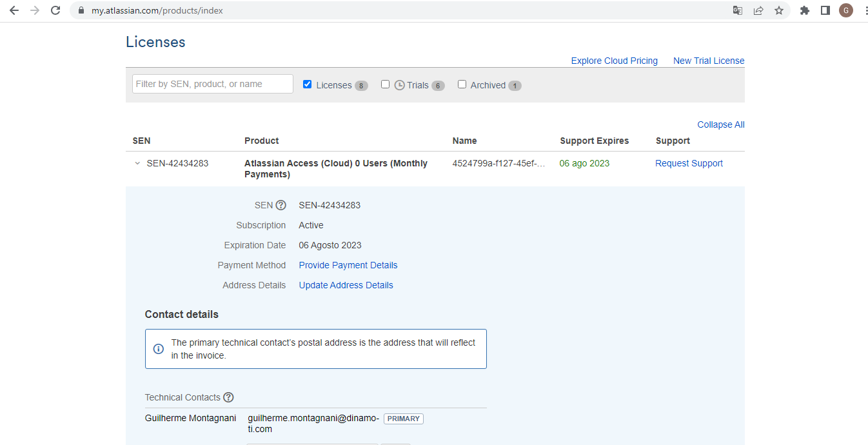868x445 pixels.
Task: Focus the Filter by SEN search field
Action: click(x=213, y=84)
